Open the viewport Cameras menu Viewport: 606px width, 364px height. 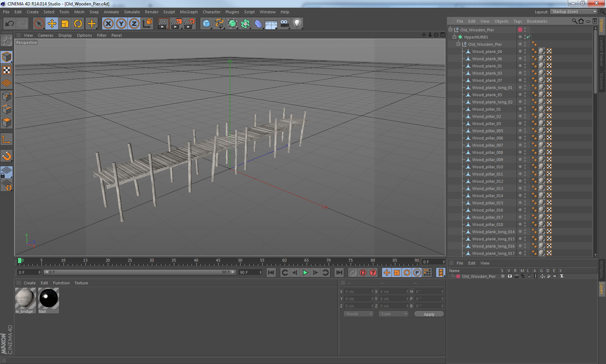(45, 35)
